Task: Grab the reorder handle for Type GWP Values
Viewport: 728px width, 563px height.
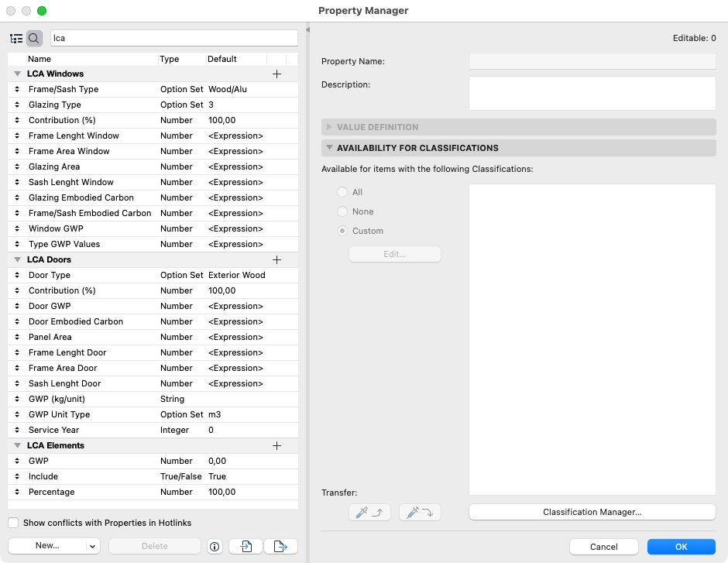Action: point(17,244)
